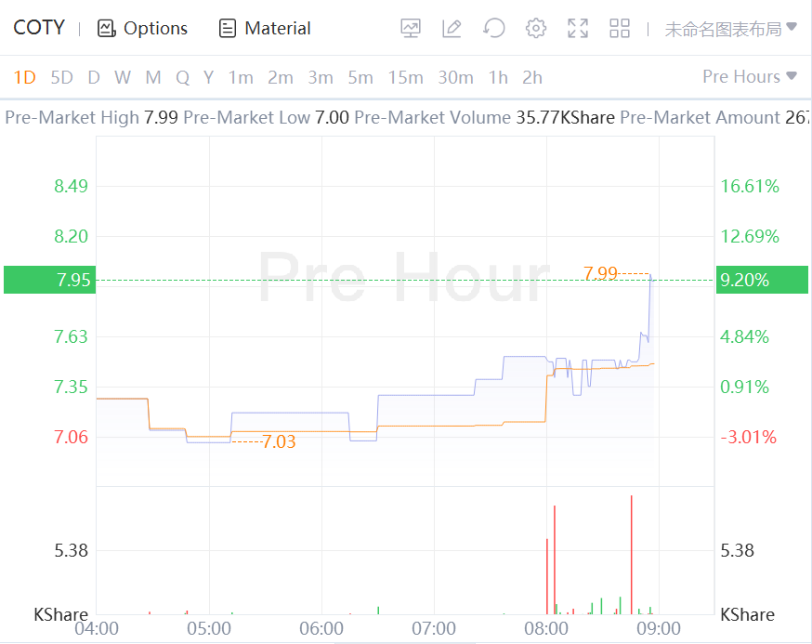Click the 7.99 high price marker
This screenshot has height=644, width=812.
[x=600, y=273]
